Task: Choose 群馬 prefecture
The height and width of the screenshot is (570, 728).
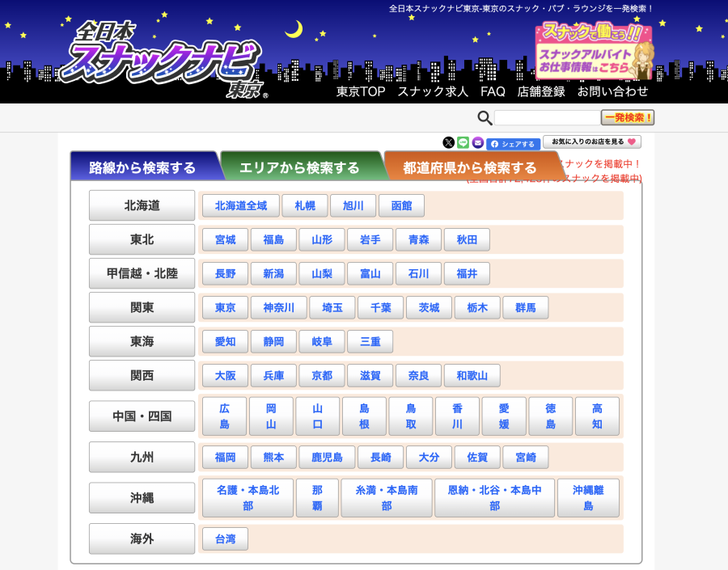Action: click(526, 308)
